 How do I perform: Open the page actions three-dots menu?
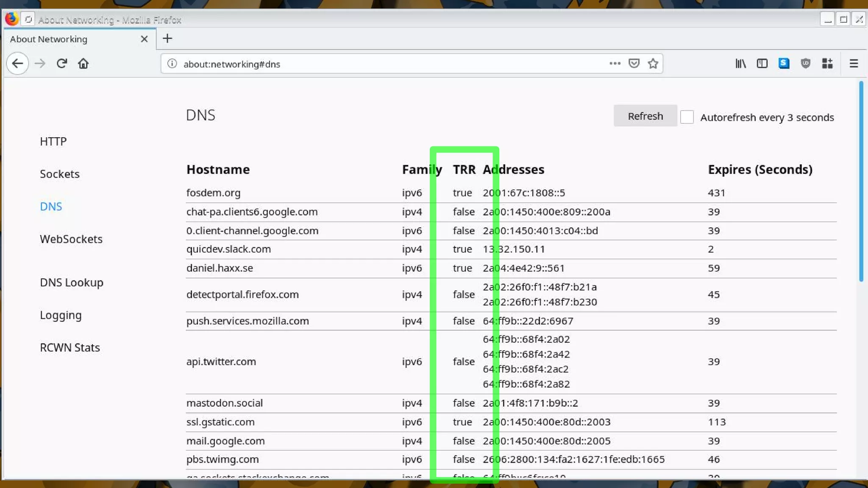(615, 64)
